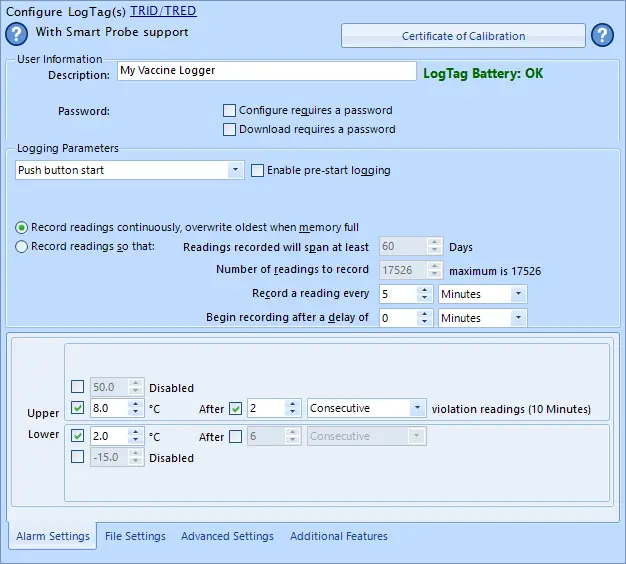Enable the 50.0 upper disabled alarm checkbox
Screen dimensions: 626x564
[78, 387]
